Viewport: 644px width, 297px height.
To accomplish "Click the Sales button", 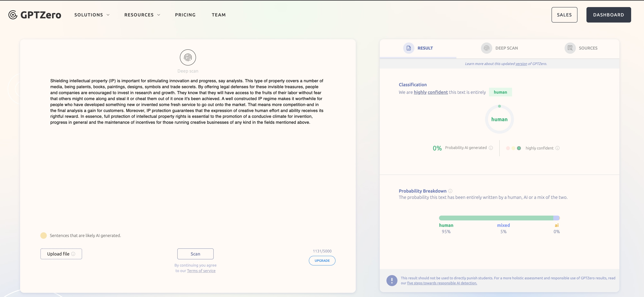I will pos(564,15).
